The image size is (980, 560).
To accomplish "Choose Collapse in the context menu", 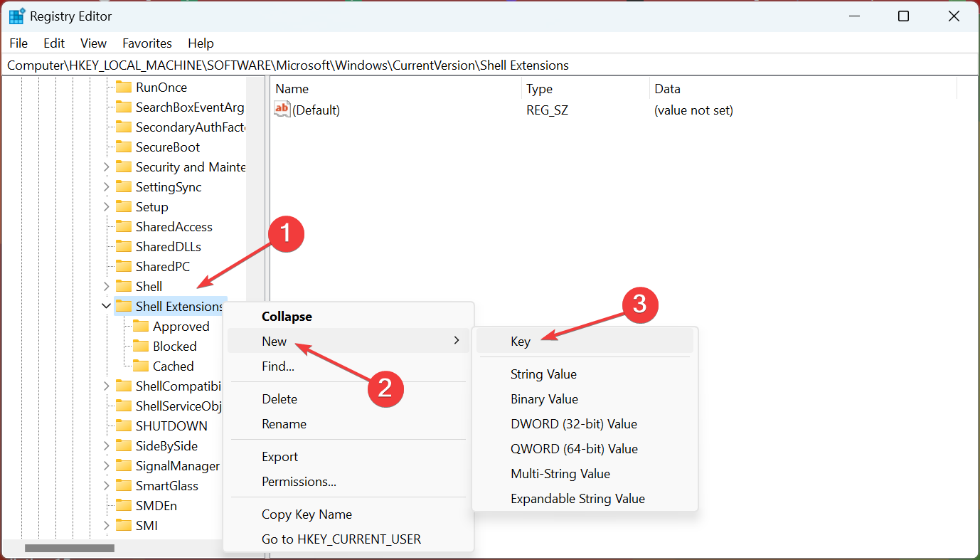I will 348,317.
